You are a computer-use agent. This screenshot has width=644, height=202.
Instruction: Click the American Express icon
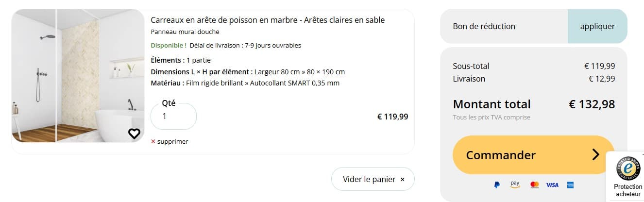[x=570, y=185]
